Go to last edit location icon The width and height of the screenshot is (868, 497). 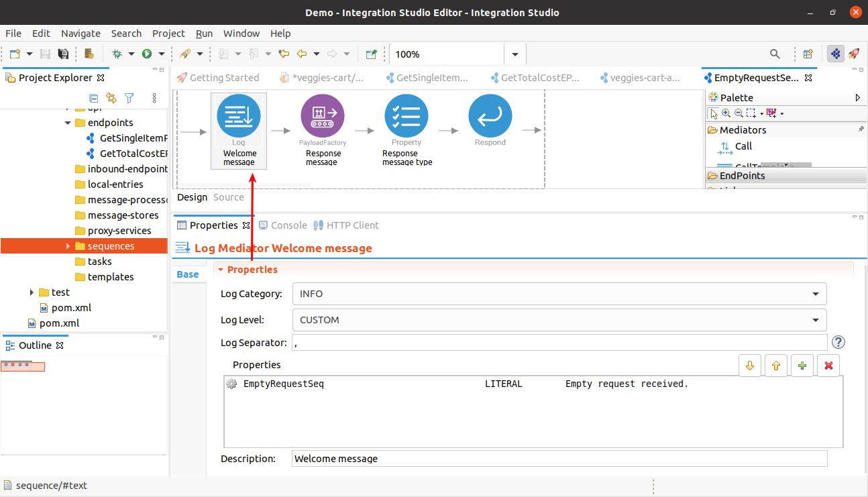click(x=284, y=54)
